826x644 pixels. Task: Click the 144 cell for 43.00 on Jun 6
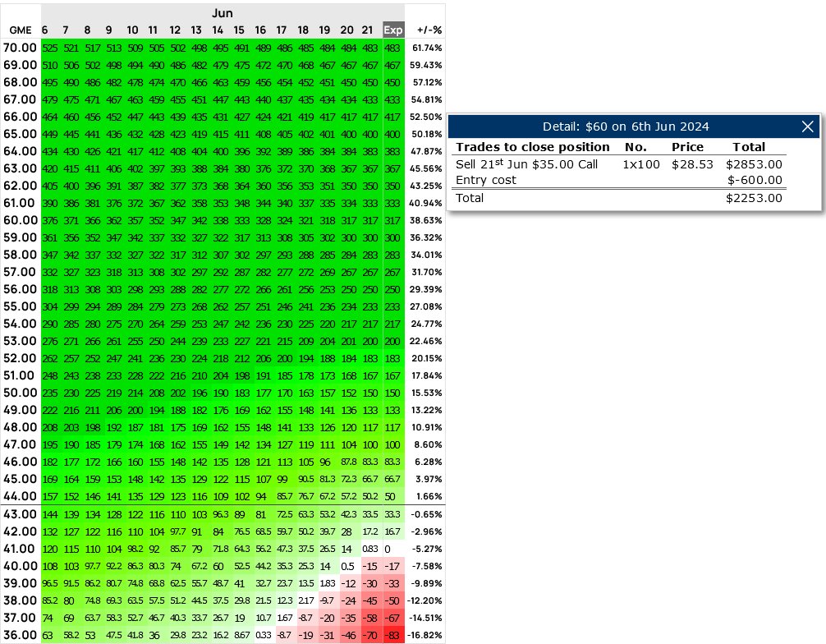[x=50, y=514]
